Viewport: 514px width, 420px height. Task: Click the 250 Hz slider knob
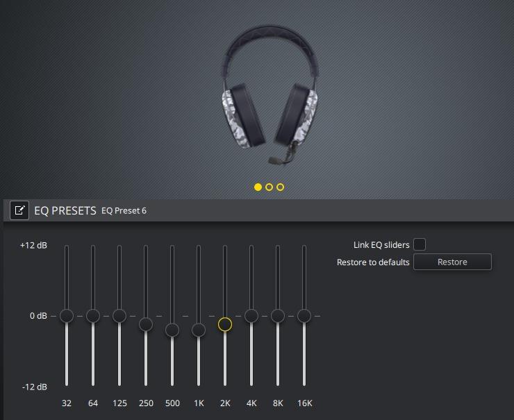146,325
